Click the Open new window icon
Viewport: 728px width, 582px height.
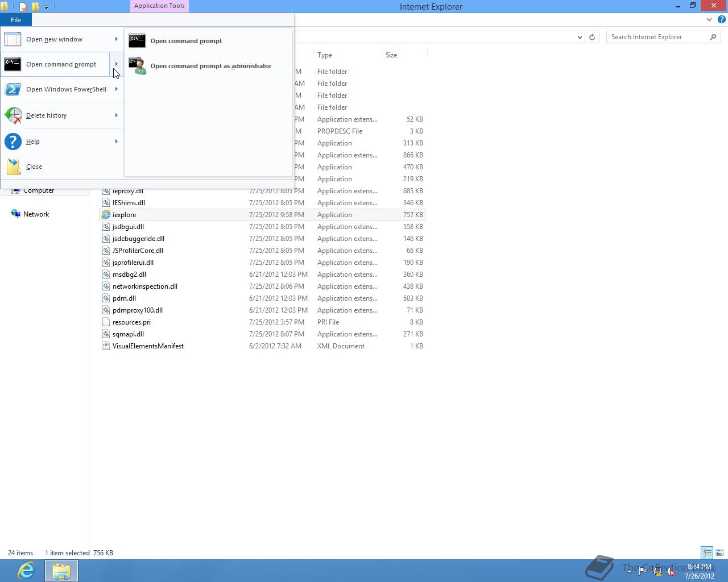click(13, 39)
